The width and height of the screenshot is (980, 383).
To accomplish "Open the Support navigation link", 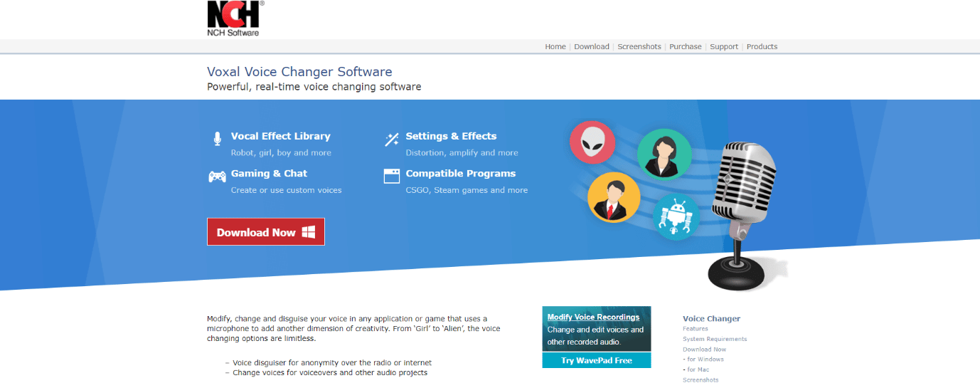I will [x=724, y=47].
